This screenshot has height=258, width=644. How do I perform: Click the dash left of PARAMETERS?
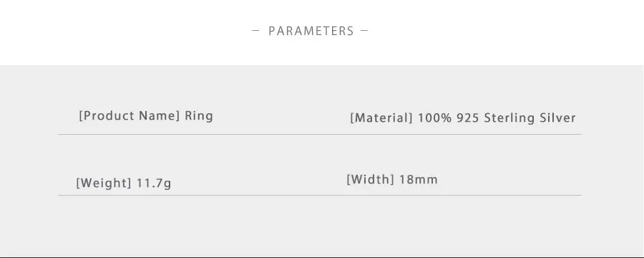255,30
